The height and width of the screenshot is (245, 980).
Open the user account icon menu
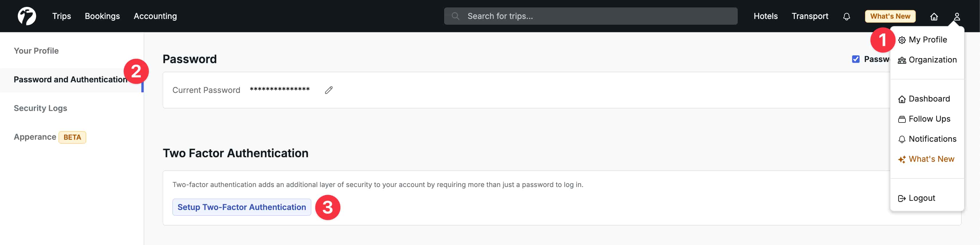[956, 16]
